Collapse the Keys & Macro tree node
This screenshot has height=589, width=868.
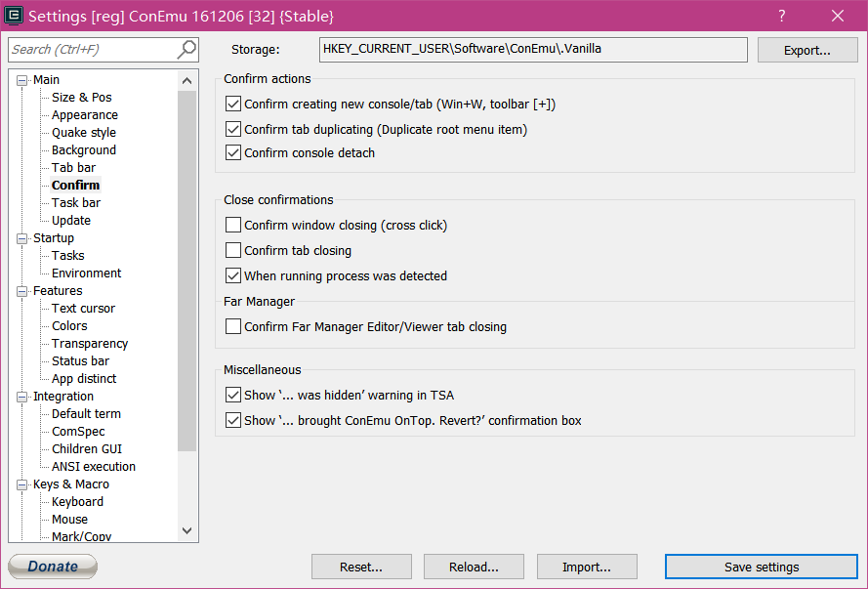point(21,484)
